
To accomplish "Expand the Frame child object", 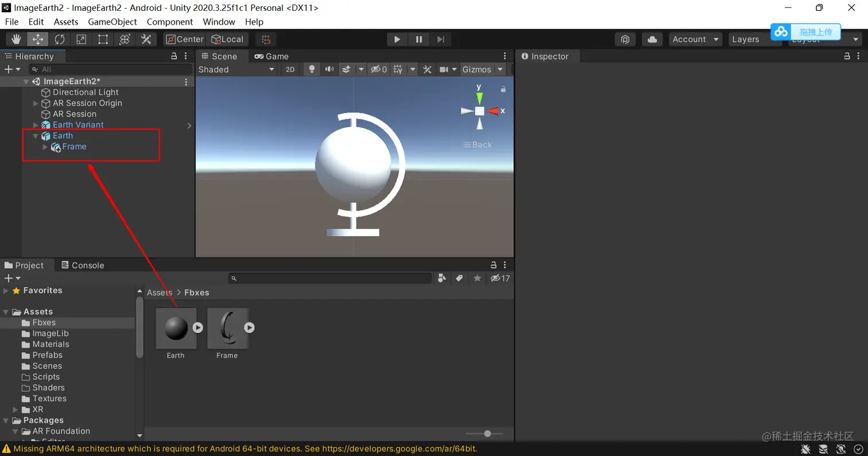I will pyautogui.click(x=46, y=147).
